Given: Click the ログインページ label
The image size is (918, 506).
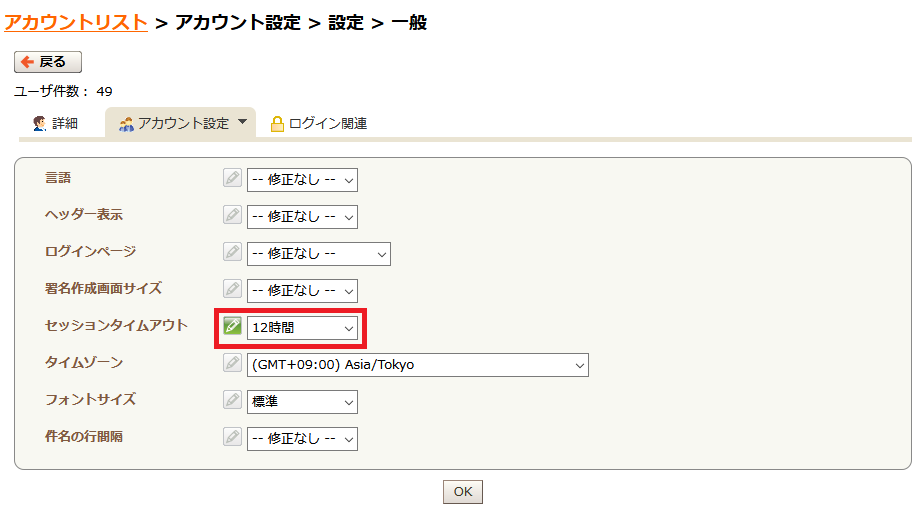Looking at the screenshot, I should 90,251.
